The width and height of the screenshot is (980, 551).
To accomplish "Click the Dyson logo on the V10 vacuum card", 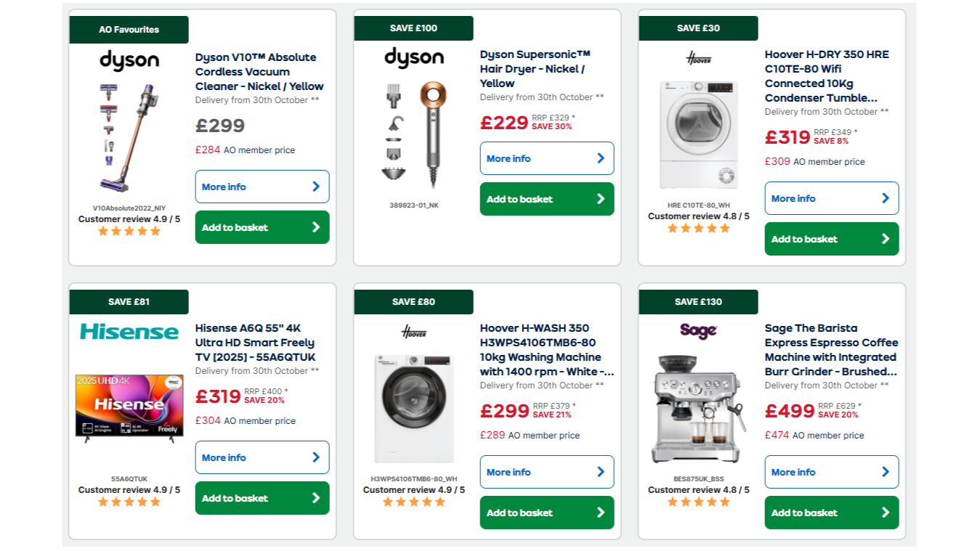I will click(129, 60).
